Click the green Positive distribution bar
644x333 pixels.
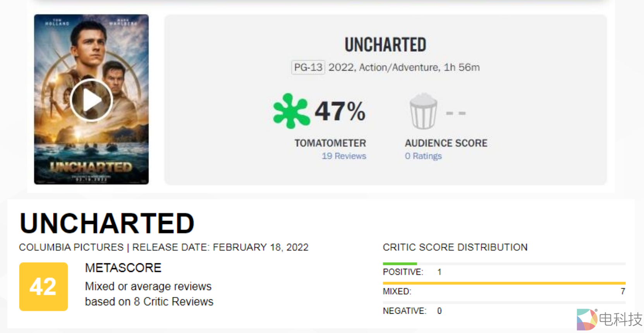tap(400, 264)
